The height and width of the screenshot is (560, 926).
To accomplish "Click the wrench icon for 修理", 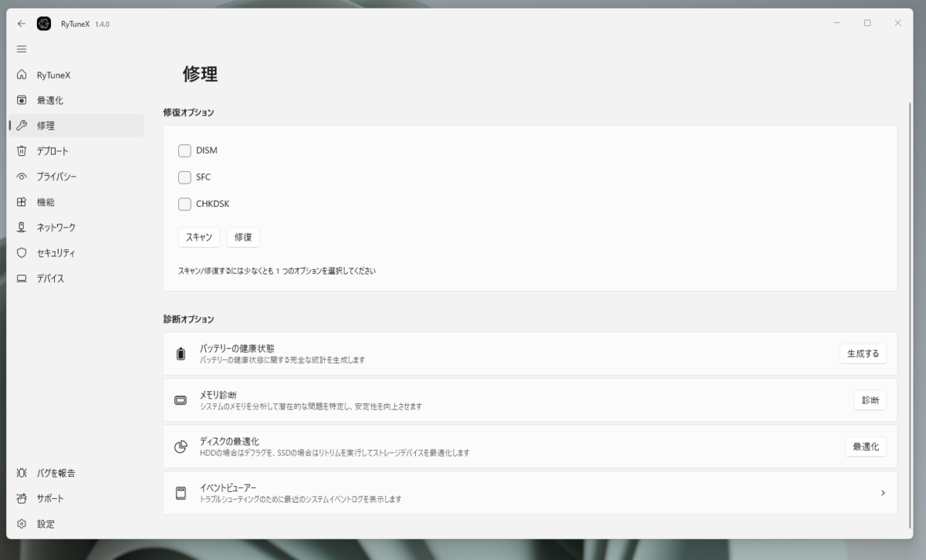I will [x=22, y=126].
